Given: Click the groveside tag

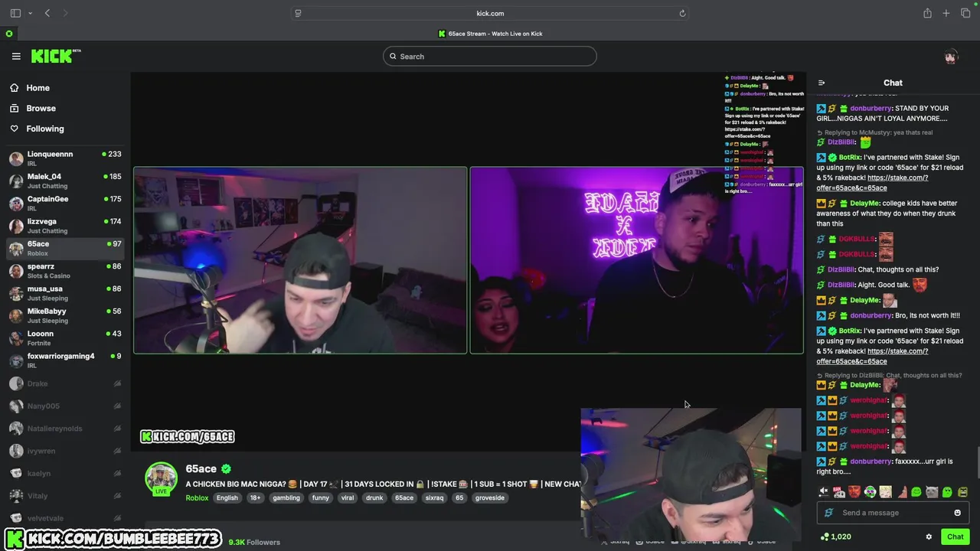Looking at the screenshot, I should 490,497.
